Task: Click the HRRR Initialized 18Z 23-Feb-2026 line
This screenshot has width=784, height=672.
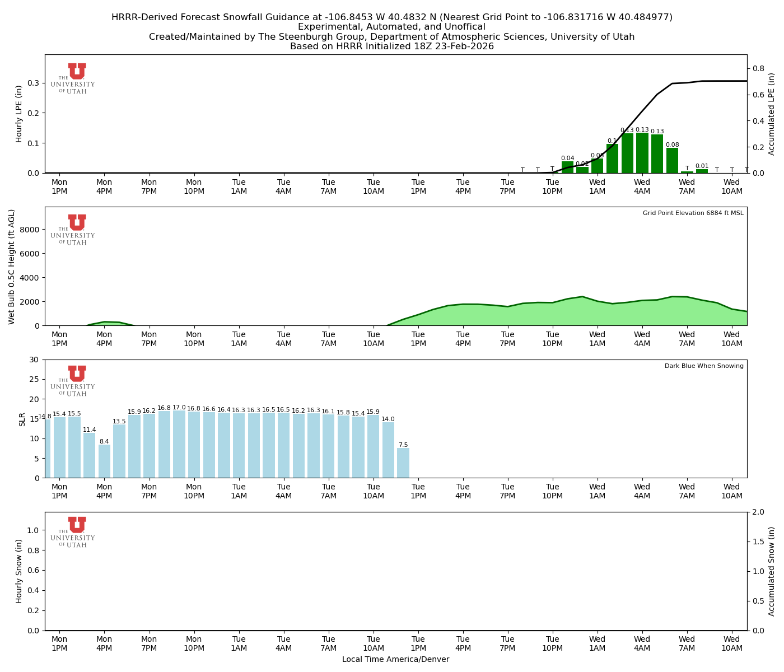Action: click(x=391, y=46)
